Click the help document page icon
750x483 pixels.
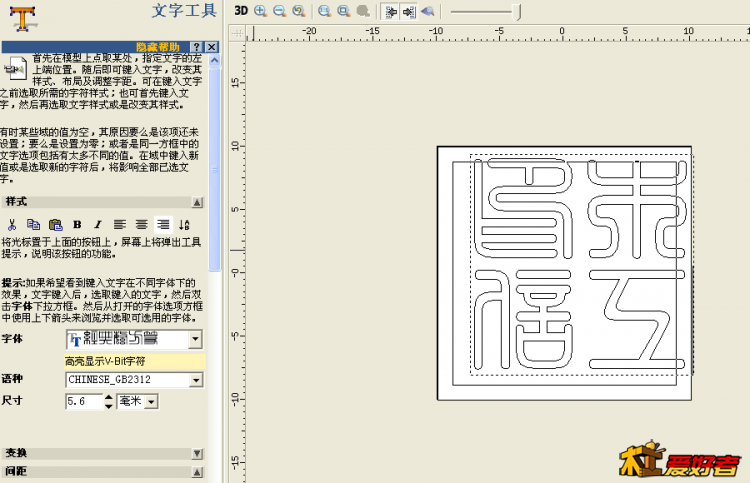tap(15, 68)
